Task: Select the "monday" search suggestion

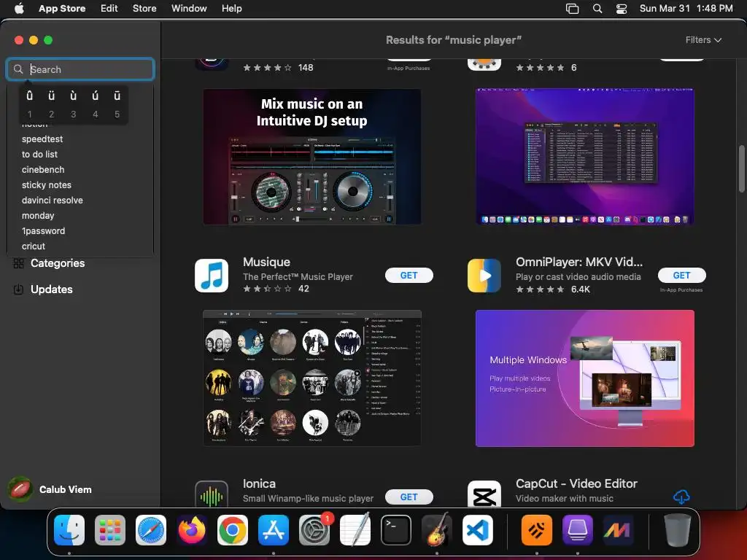Action: (38, 215)
